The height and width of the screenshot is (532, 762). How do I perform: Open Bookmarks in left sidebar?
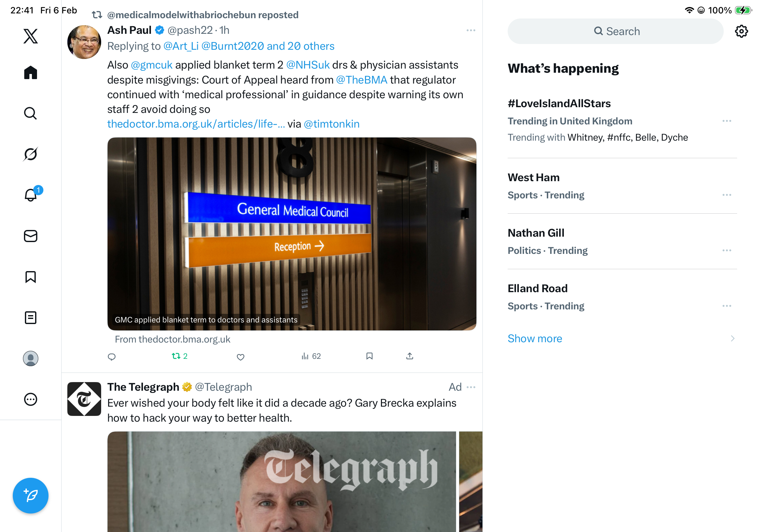click(x=31, y=277)
